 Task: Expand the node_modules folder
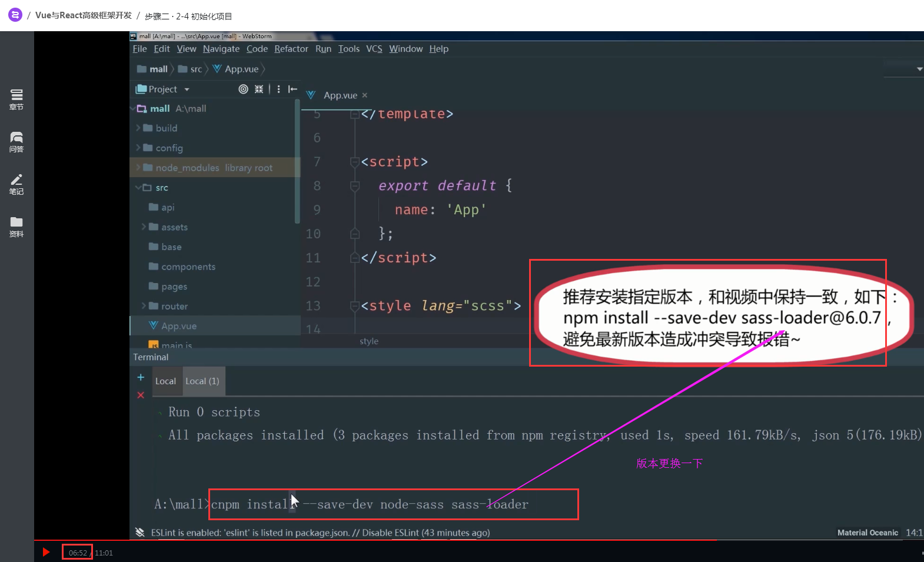138,168
